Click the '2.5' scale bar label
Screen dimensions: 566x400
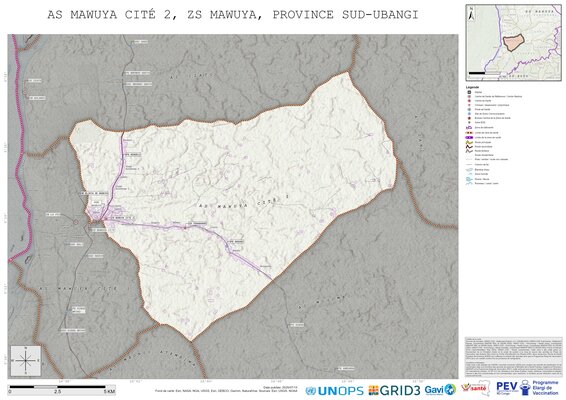[x=58, y=391]
